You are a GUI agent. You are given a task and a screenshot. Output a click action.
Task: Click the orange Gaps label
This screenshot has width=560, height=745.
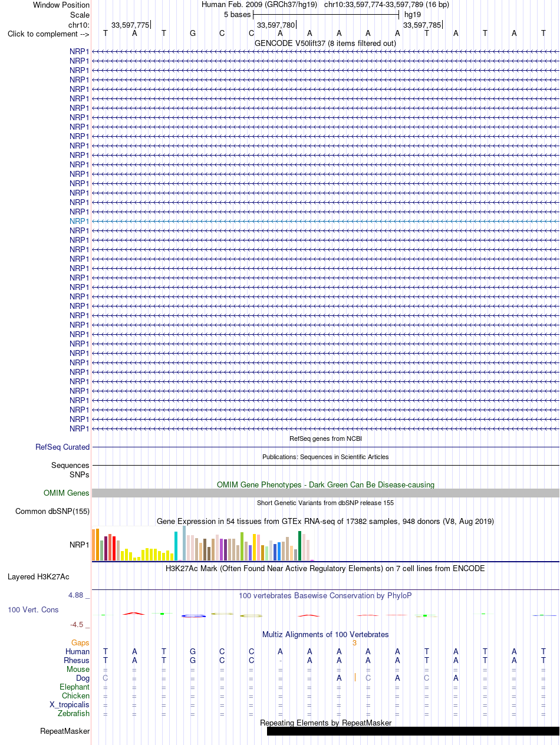[80, 643]
